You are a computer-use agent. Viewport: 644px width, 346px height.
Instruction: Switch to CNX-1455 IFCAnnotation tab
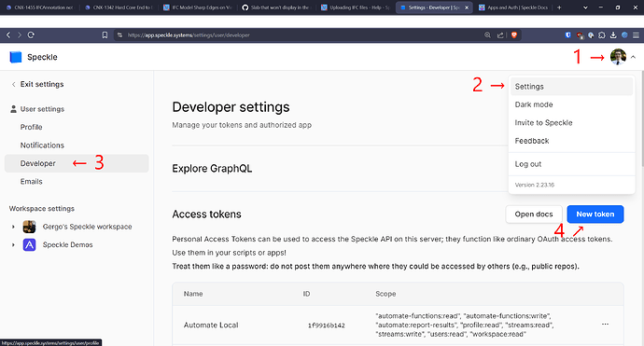pyautogui.click(x=39, y=7)
